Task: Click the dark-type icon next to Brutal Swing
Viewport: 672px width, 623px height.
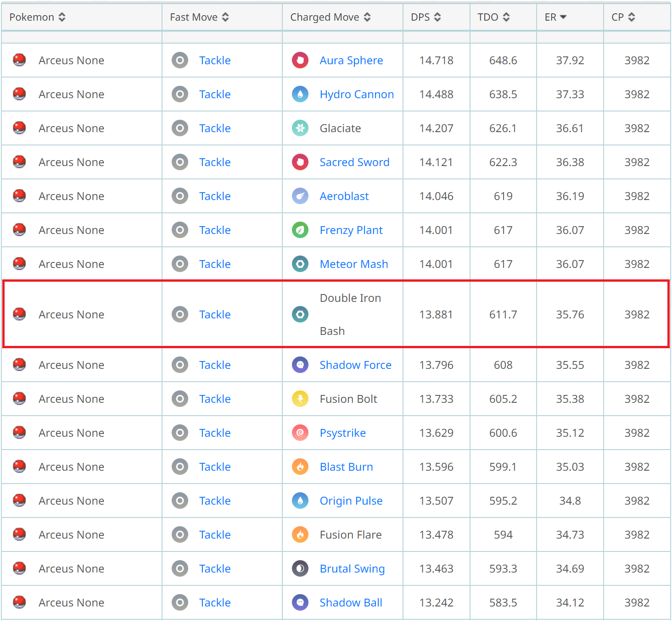Action: pyautogui.click(x=300, y=568)
